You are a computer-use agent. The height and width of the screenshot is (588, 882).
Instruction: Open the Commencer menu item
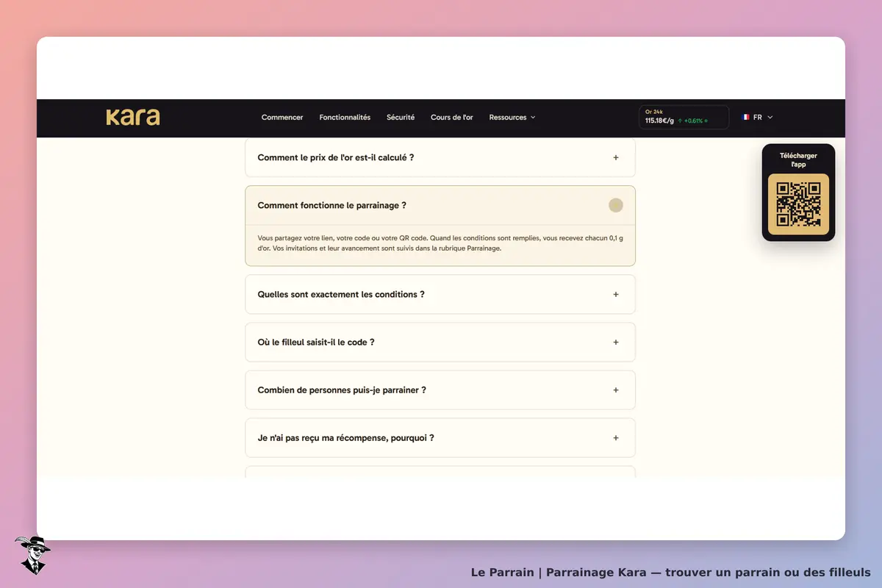[282, 118]
